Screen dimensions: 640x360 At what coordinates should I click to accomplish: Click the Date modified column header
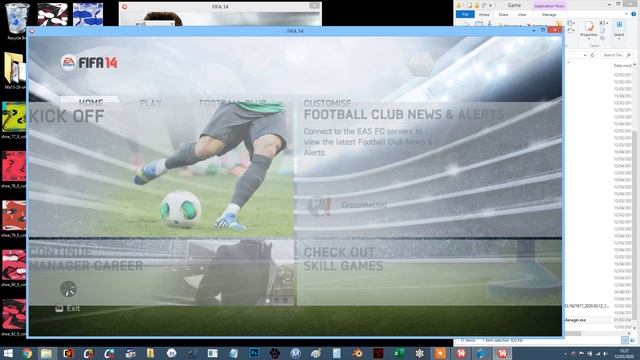[622, 65]
